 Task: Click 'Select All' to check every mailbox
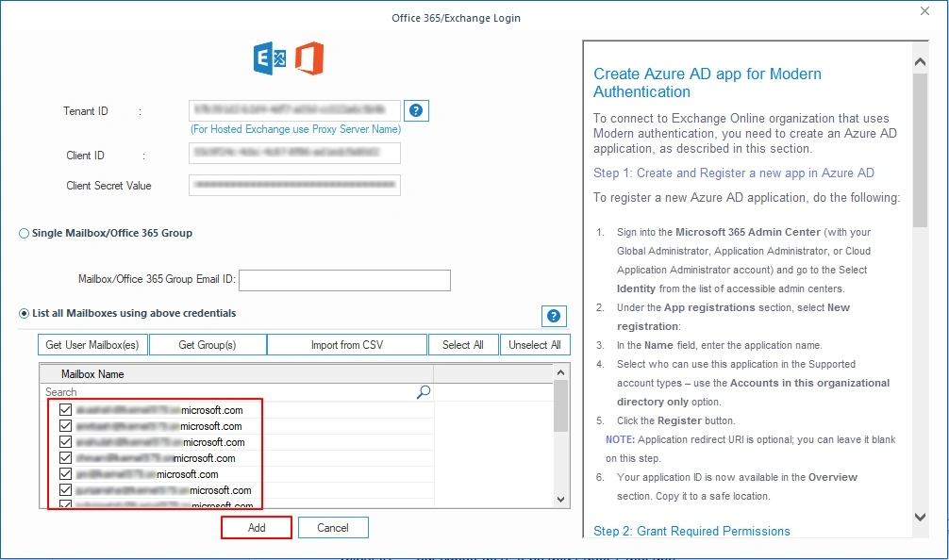(x=463, y=344)
